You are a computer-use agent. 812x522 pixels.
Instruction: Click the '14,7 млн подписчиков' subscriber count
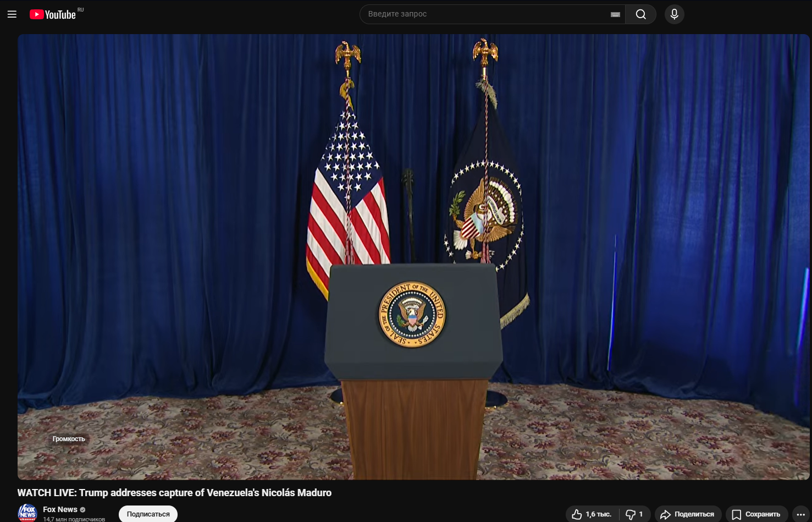[74, 519]
